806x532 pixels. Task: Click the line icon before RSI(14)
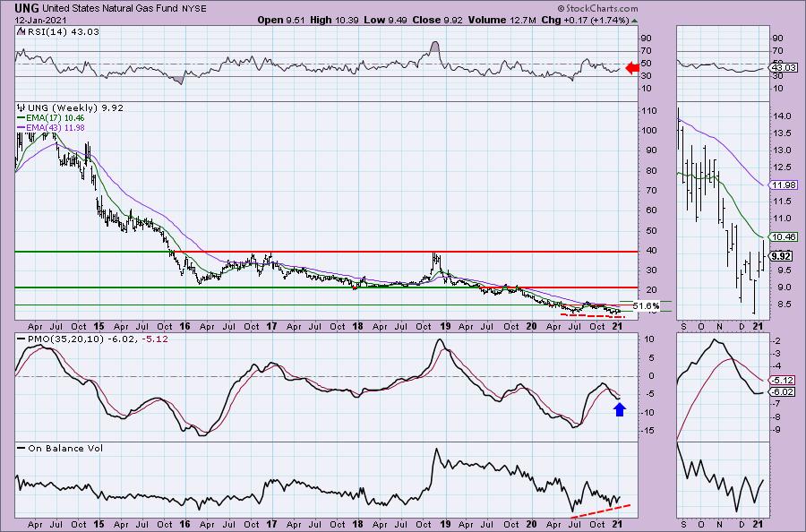point(21,31)
